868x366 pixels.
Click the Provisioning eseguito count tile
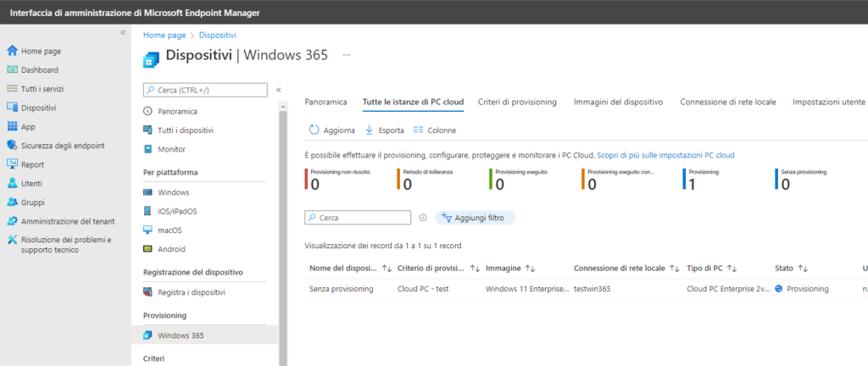point(519,179)
